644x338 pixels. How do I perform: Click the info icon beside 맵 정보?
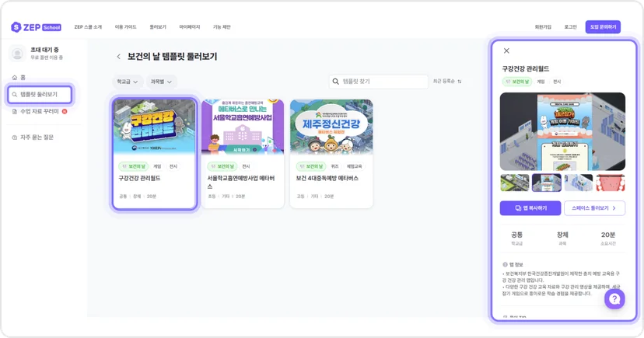pyautogui.click(x=506, y=265)
